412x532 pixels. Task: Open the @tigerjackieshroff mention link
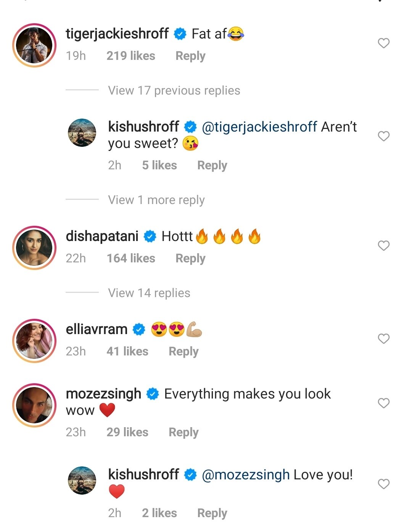pos(259,127)
